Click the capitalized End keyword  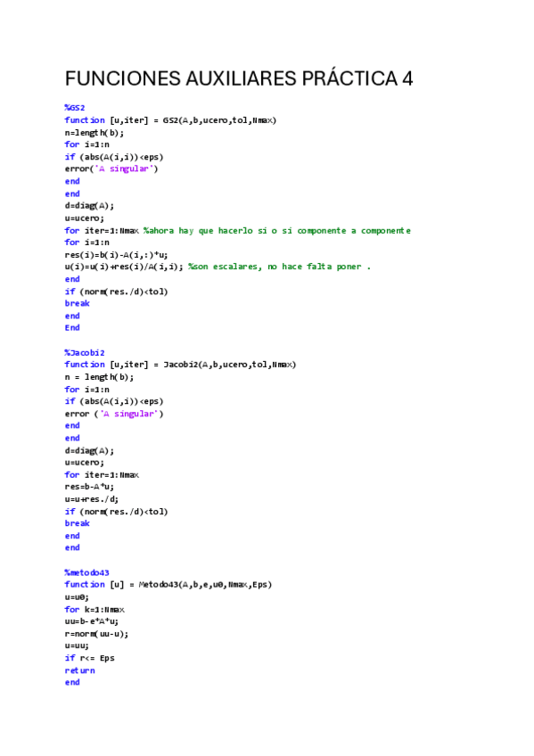point(72,328)
